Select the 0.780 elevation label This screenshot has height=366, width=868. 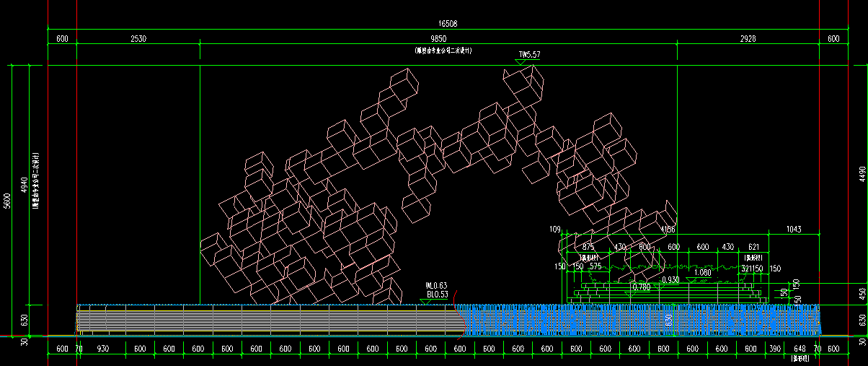tap(641, 287)
